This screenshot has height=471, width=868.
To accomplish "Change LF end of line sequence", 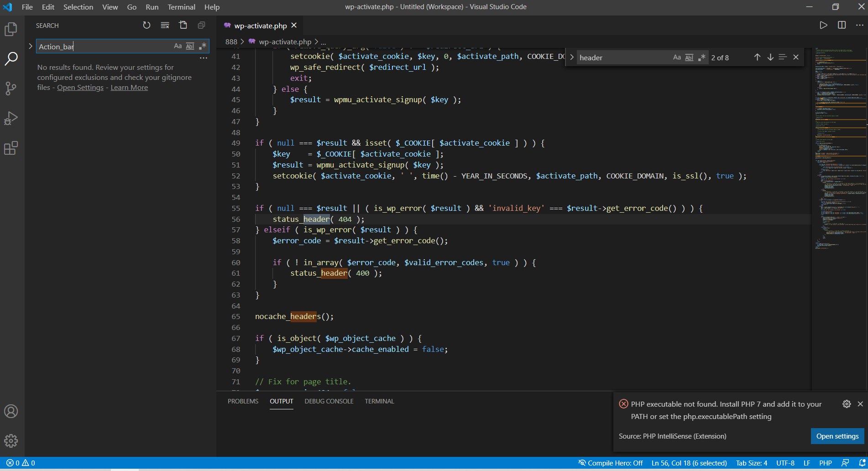I will (807, 463).
